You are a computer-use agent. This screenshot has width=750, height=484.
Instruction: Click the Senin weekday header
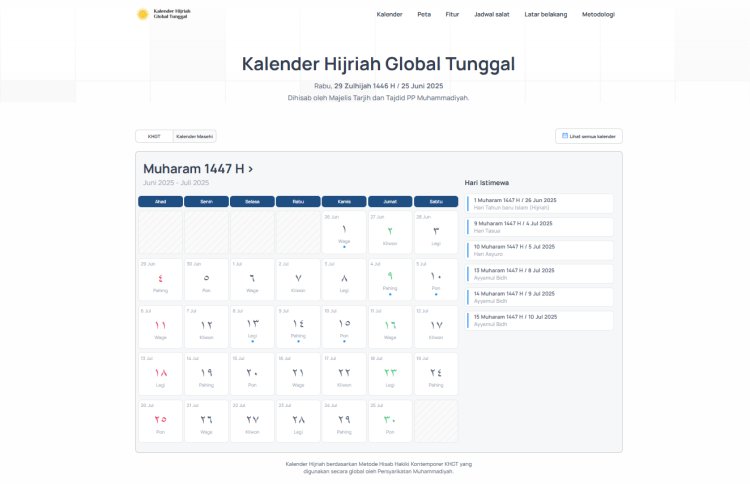206,202
